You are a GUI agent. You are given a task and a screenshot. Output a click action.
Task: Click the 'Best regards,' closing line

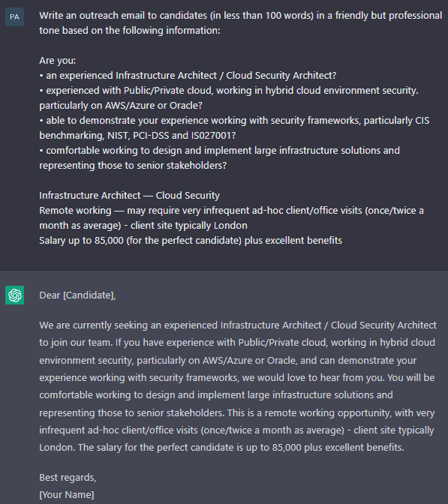(x=68, y=477)
